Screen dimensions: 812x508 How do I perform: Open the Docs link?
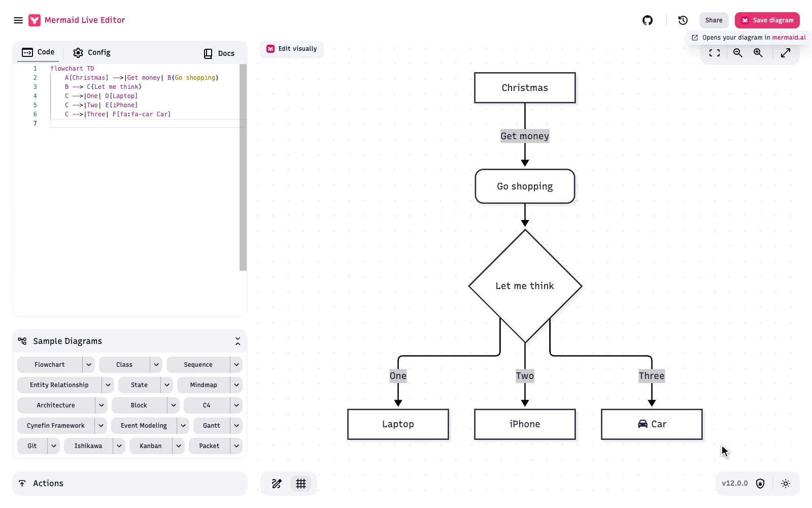[219, 53]
